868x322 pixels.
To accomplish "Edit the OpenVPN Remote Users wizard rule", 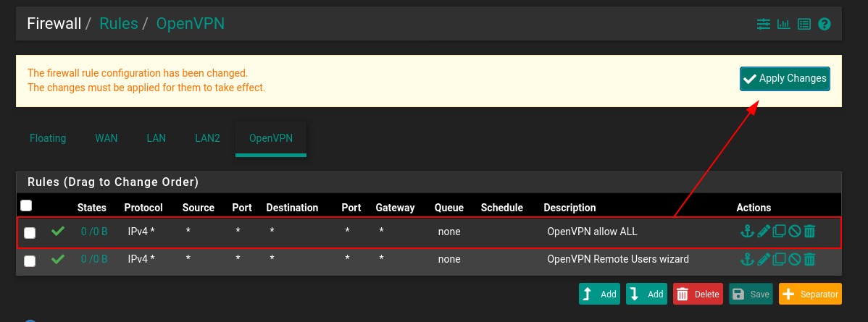I will tap(764, 259).
